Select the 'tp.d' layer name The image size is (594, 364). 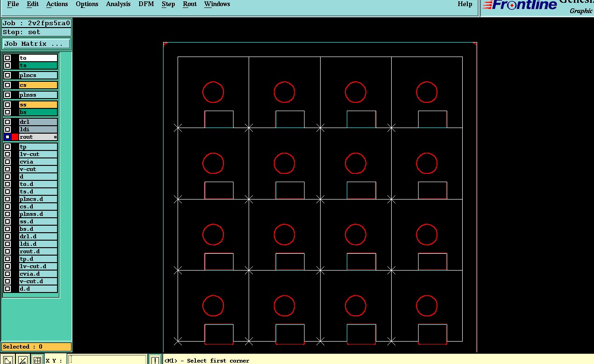click(38, 259)
